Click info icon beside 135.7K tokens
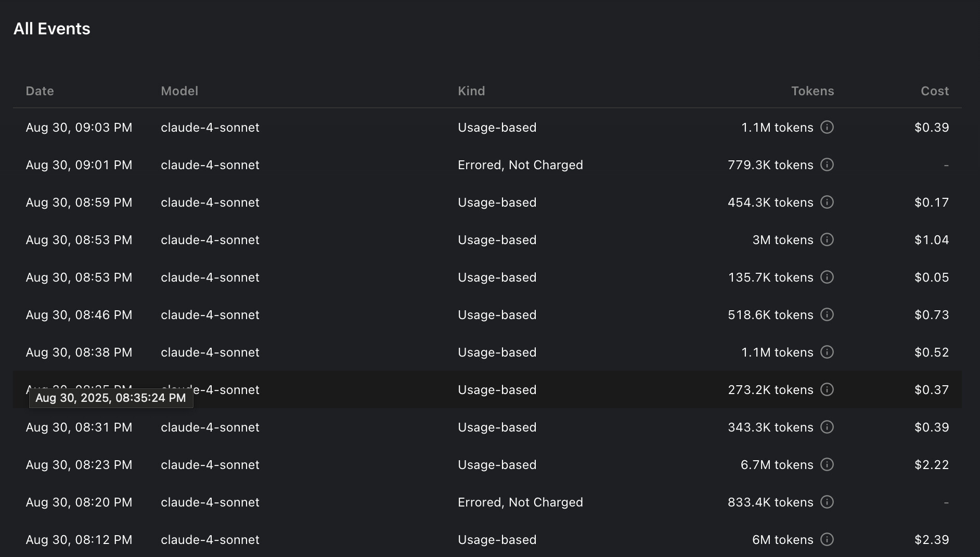The image size is (980, 557). [x=827, y=277]
